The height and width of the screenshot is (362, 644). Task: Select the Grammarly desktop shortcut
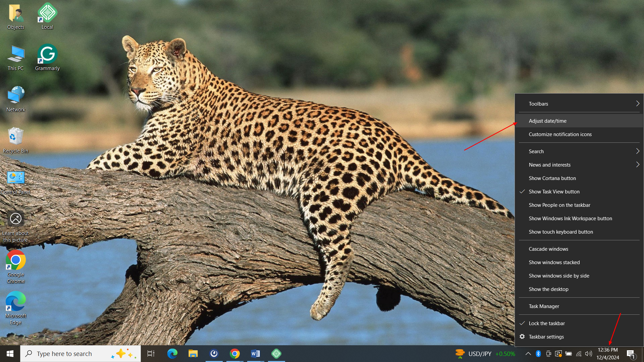click(x=47, y=58)
